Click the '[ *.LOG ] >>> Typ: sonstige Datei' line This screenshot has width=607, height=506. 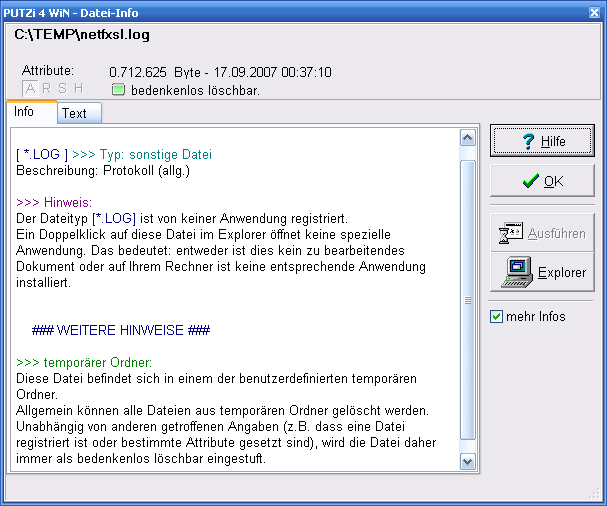tap(114, 154)
